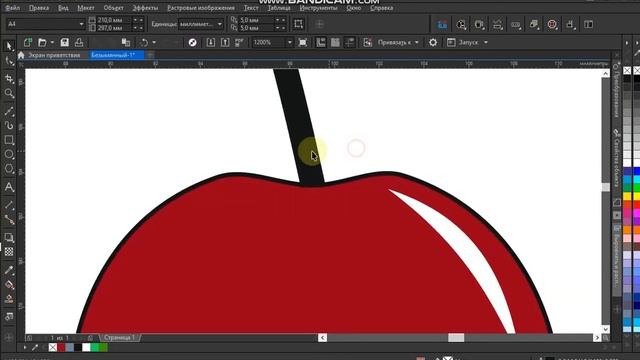Open the Вид menu
The image size is (640, 360).
[63, 8]
